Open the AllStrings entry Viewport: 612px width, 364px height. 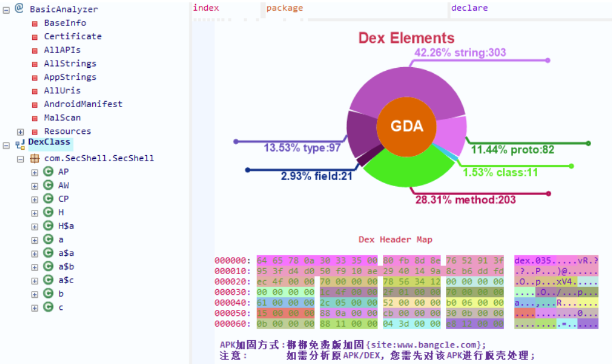click(70, 64)
